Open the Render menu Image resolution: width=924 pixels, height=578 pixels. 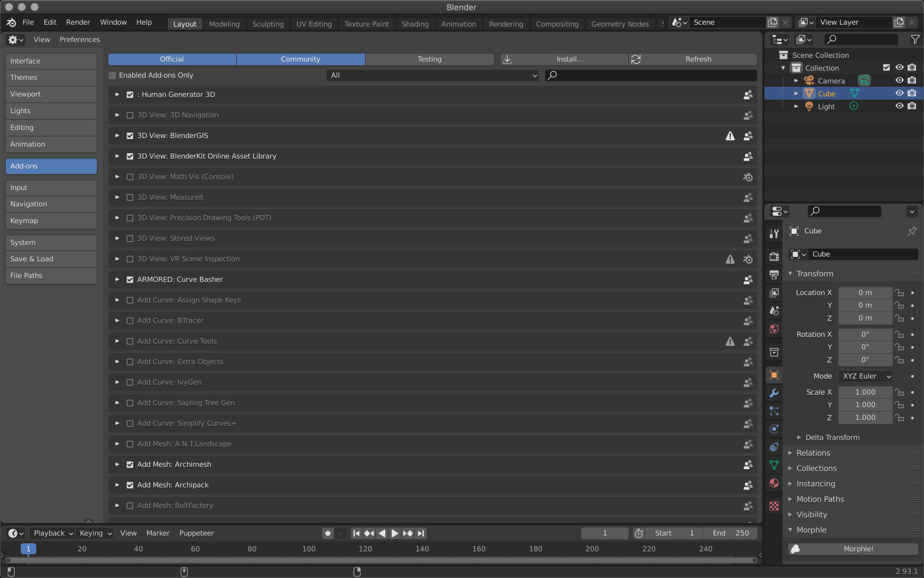(78, 22)
